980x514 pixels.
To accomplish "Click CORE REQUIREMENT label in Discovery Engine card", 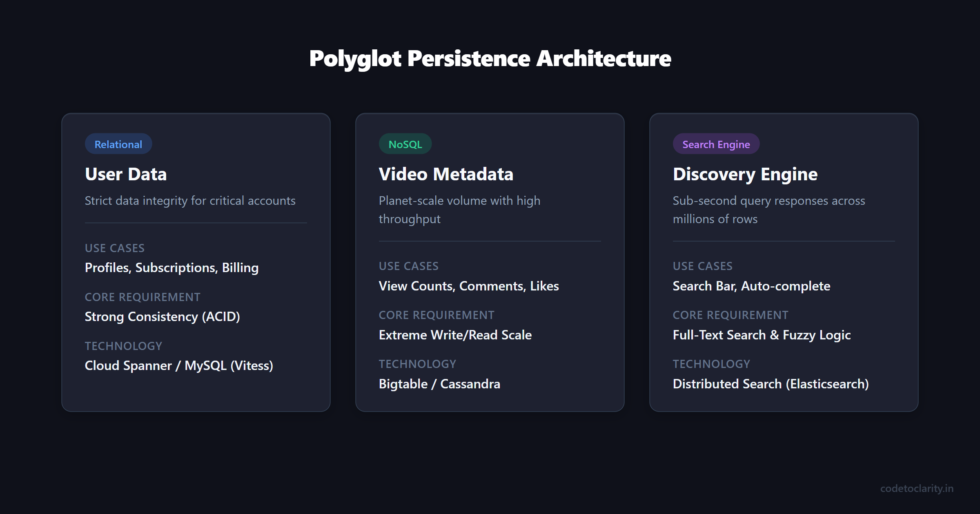I will tap(731, 315).
